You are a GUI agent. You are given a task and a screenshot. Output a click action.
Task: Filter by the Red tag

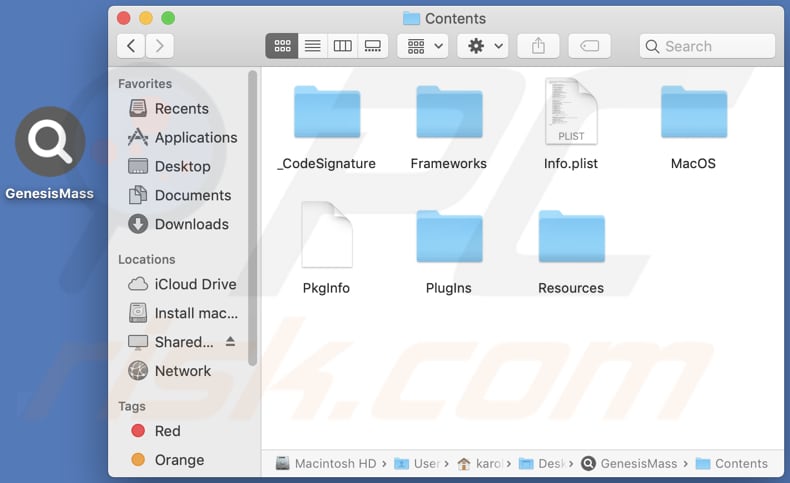coord(156,431)
